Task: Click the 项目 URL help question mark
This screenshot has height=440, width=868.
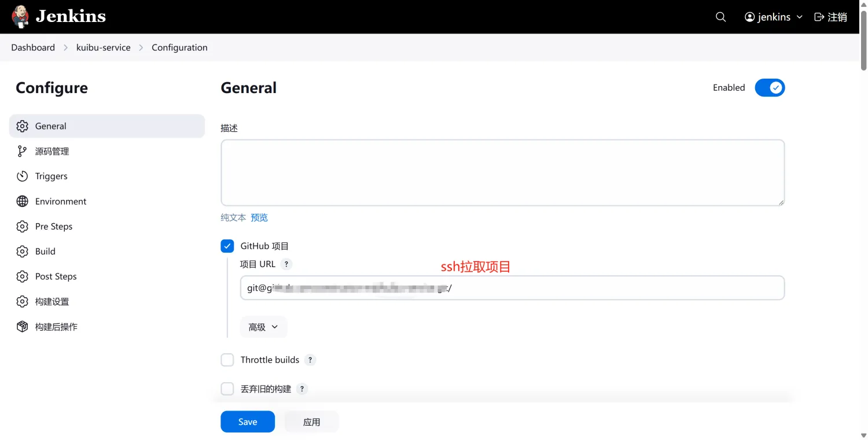Action: pyautogui.click(x=286, y=264)
